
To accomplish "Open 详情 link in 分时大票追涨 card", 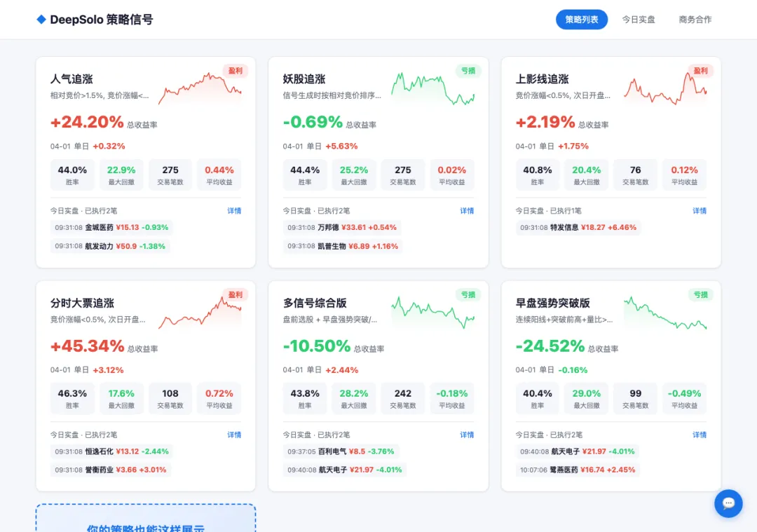I will [x=234, y=435].
